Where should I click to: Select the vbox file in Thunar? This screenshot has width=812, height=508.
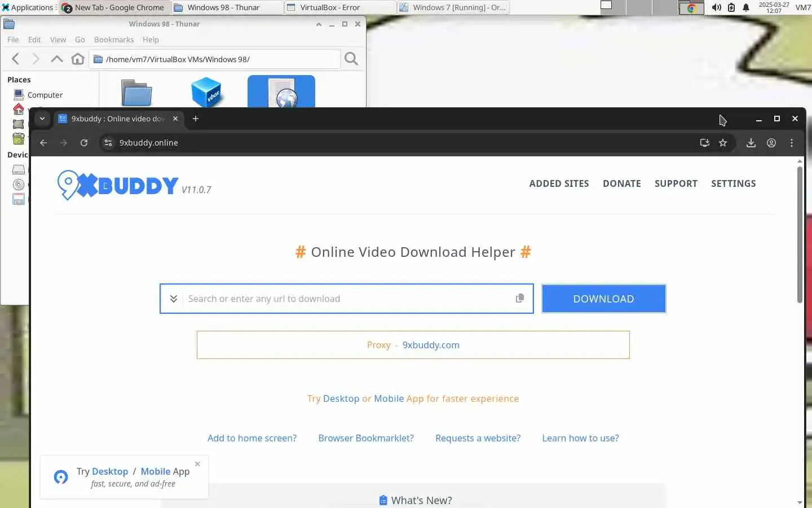(206, 92)
